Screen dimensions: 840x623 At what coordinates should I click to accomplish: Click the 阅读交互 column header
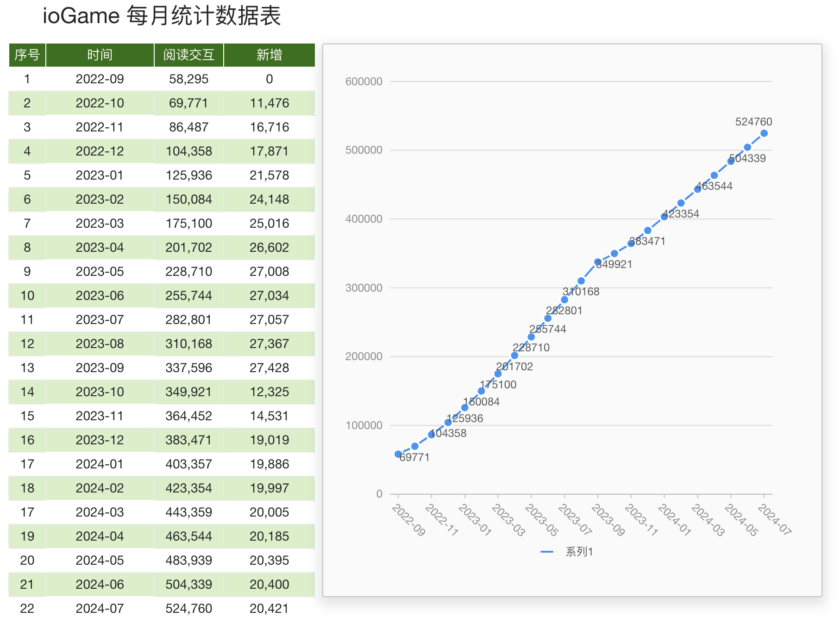[189, 55]
